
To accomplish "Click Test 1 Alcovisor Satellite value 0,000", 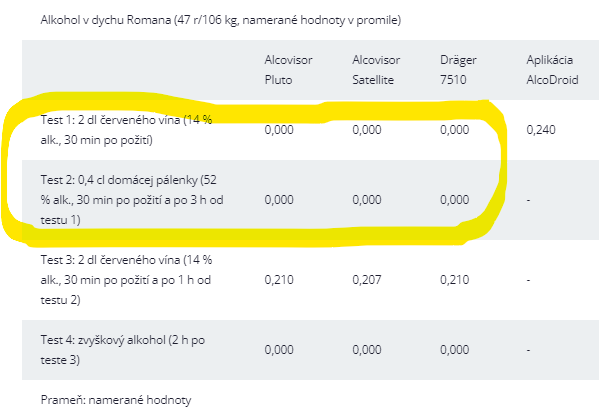I will pyautogui.click(x=367, y=130).
